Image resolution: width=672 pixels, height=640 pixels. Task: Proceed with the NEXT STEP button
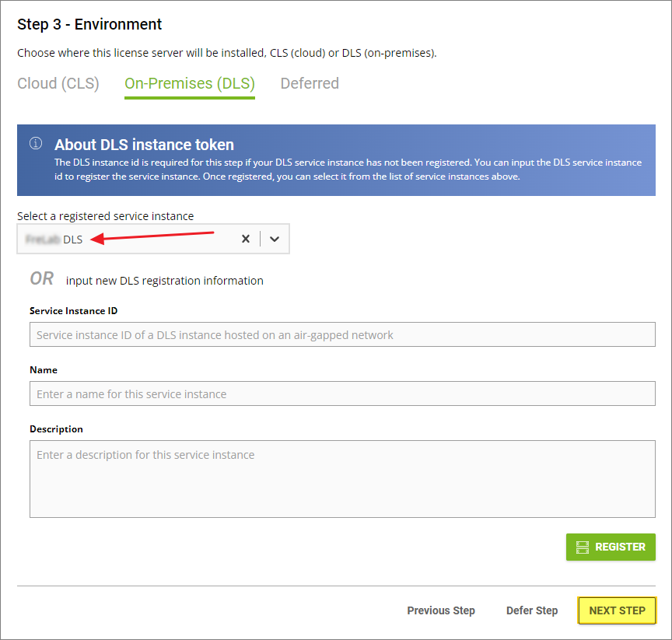[617, 610]
